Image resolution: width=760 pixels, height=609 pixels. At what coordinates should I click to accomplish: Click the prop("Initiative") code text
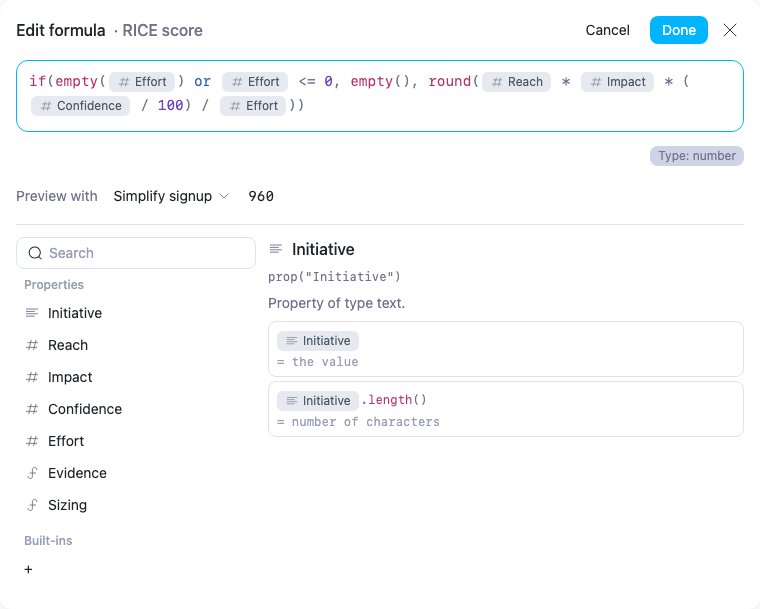[334, 276]
